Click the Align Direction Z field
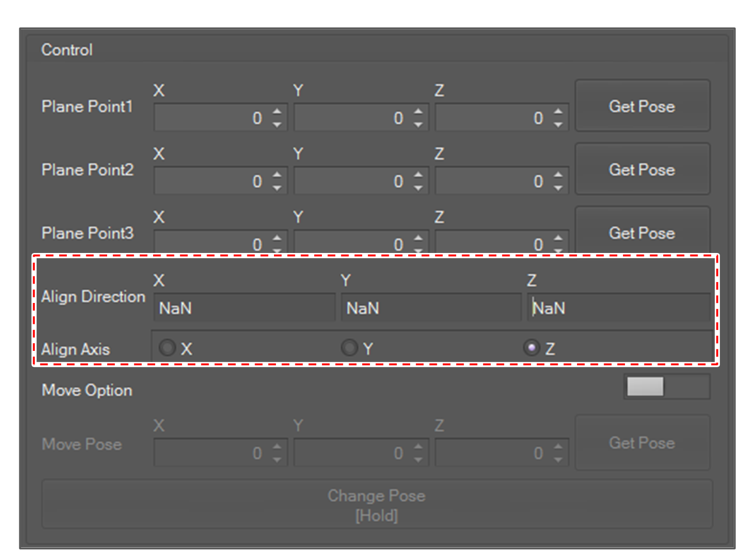This screenshot has width=753, height=560. 618,308
